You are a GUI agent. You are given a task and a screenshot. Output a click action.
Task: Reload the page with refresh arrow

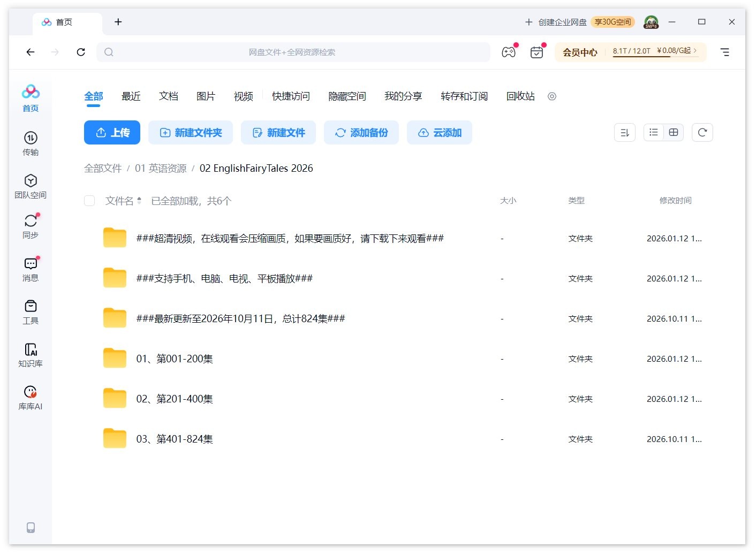[81, 52]
